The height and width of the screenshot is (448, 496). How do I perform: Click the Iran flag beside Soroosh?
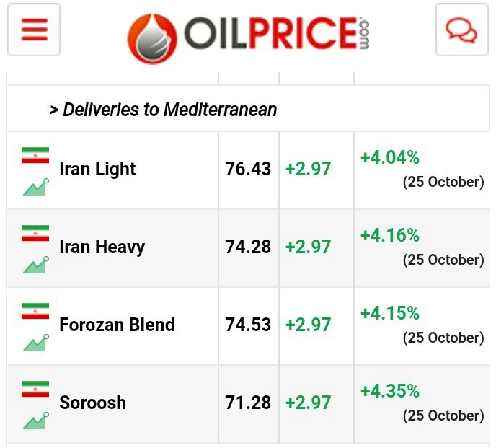pos(35,389)
